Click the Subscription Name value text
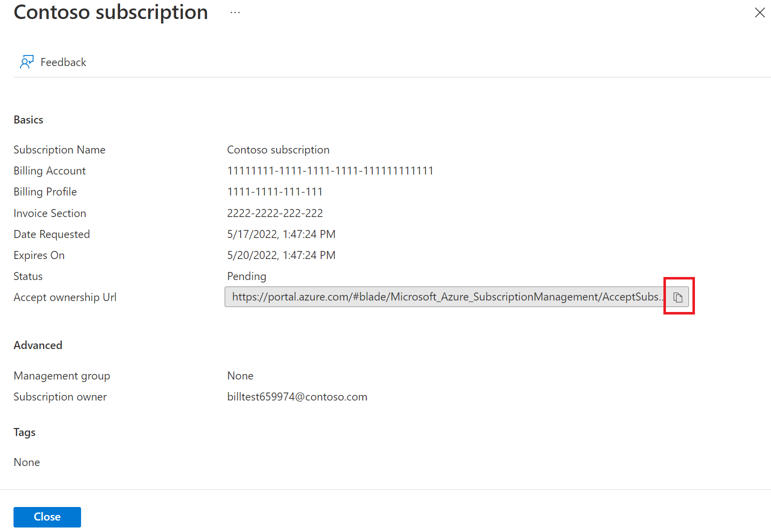The height and width of the screenshot is (532, 771). [x=278, y=149]
